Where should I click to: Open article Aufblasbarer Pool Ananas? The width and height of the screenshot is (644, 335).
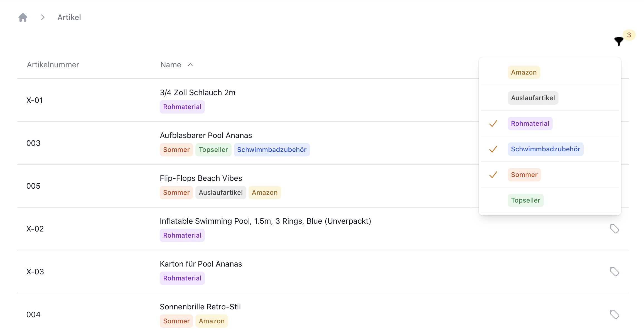pos(206,135)
